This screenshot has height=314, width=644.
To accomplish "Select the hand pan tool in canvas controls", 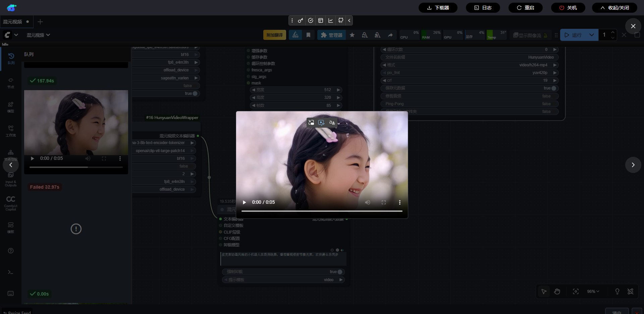I will (x=557, y=292).
